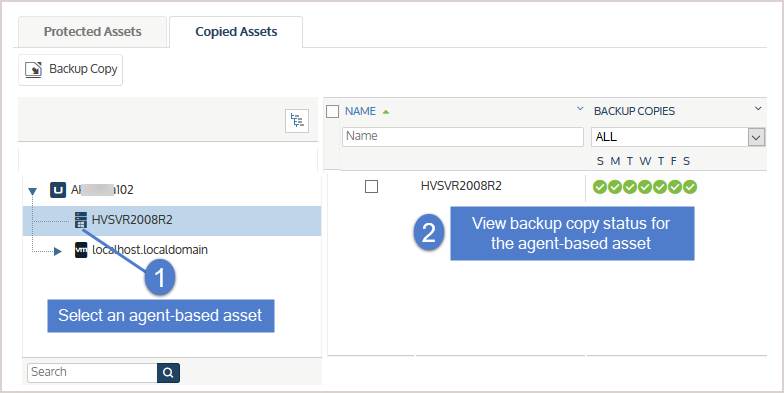Click the first green checkmark for Sunday
Image resolution: width=784 pixels, height=393 pixels.
[600, 187]
